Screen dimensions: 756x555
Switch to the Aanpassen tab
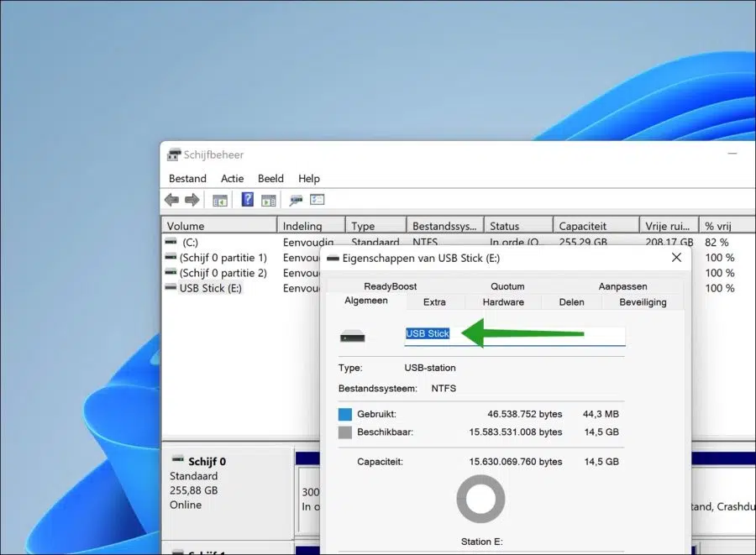pos(622,286)
